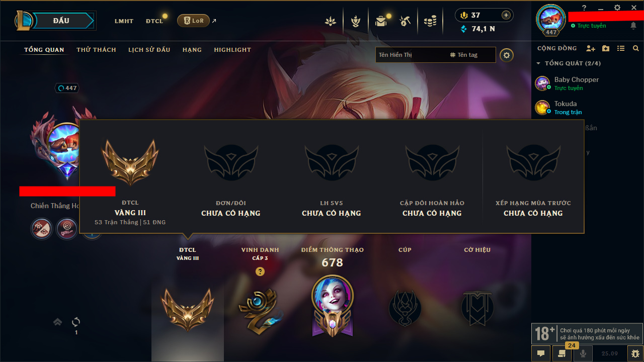
Task: Toggle the friends list view icon
Action: coord(621,48)
